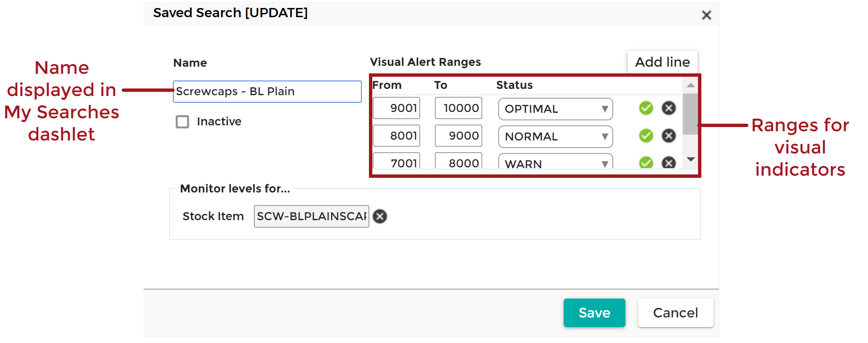Confirm the WARN range with green check icon
This screenshot has height=343, width=868.
(x=646, y=162)
